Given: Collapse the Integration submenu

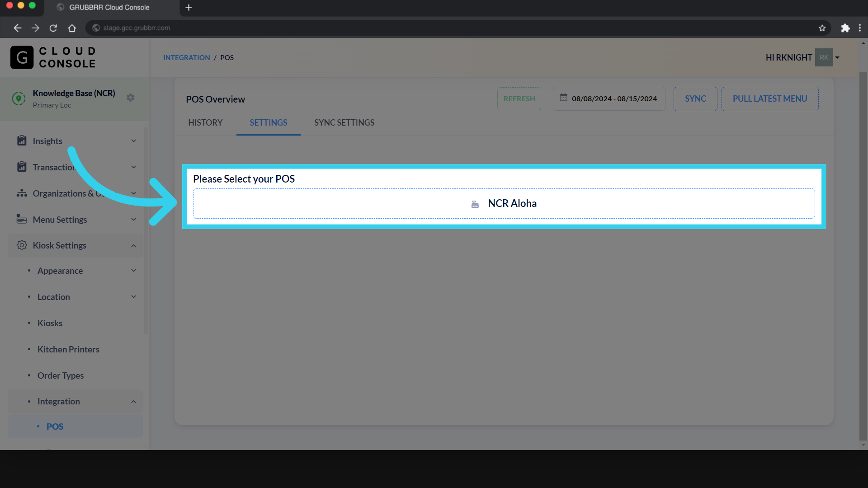Looking at the screenshot, I should 133,401.
